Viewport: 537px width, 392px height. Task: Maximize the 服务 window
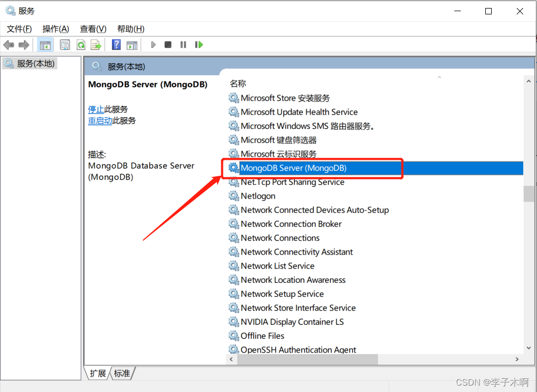pyautogui.click(x=488, y=11)
